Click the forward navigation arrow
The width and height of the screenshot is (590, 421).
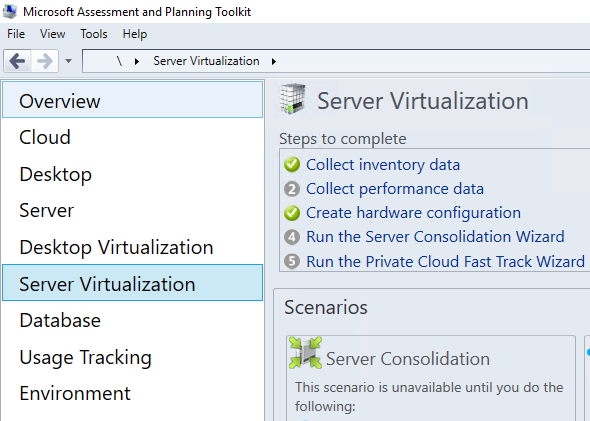[x=44, y=61]
